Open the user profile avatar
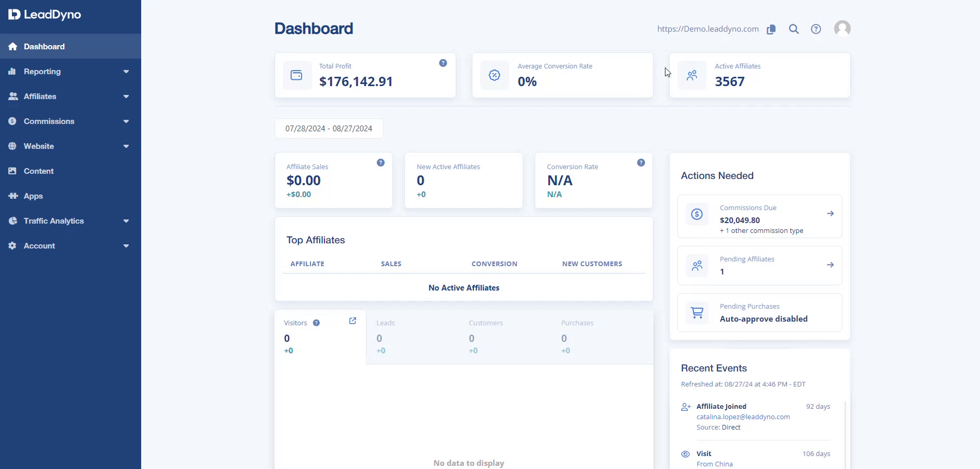This screenshot has width=980, height=469. (842, 29)
